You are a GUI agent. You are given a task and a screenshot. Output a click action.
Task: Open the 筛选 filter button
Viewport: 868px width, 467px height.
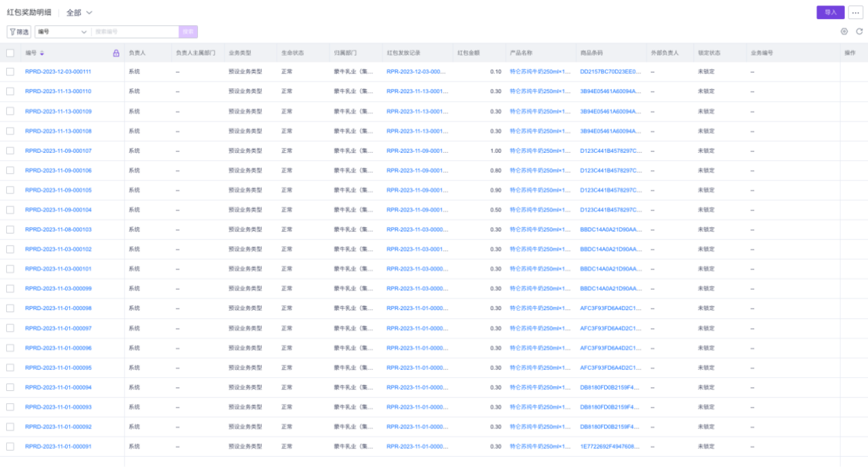[x=19, y=32]
